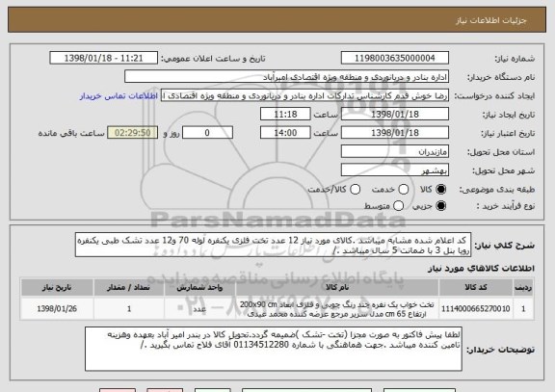Click the 11:18 creation time field
Viewport: 555px width, 392px height.
click(x=285, y=115)
